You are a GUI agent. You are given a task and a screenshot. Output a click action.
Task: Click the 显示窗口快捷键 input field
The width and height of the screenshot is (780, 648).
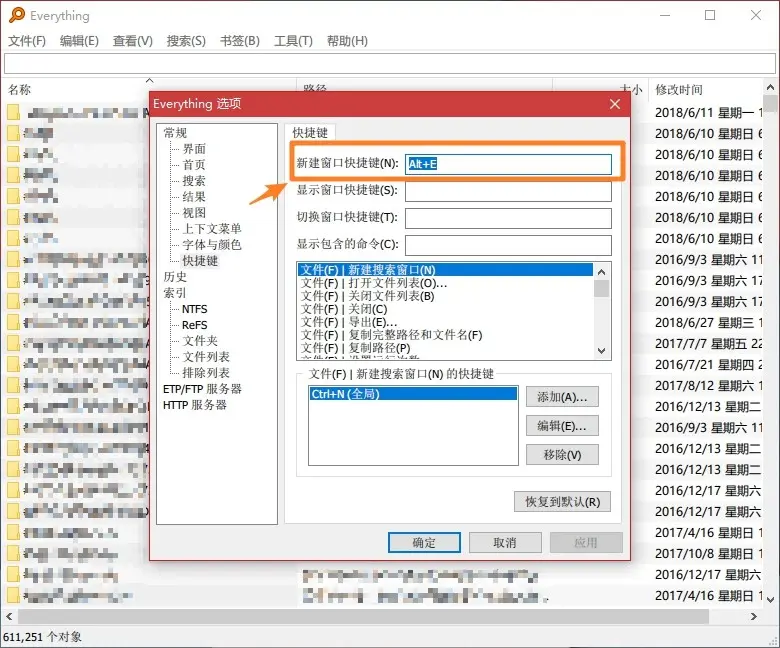click(508, 191)
